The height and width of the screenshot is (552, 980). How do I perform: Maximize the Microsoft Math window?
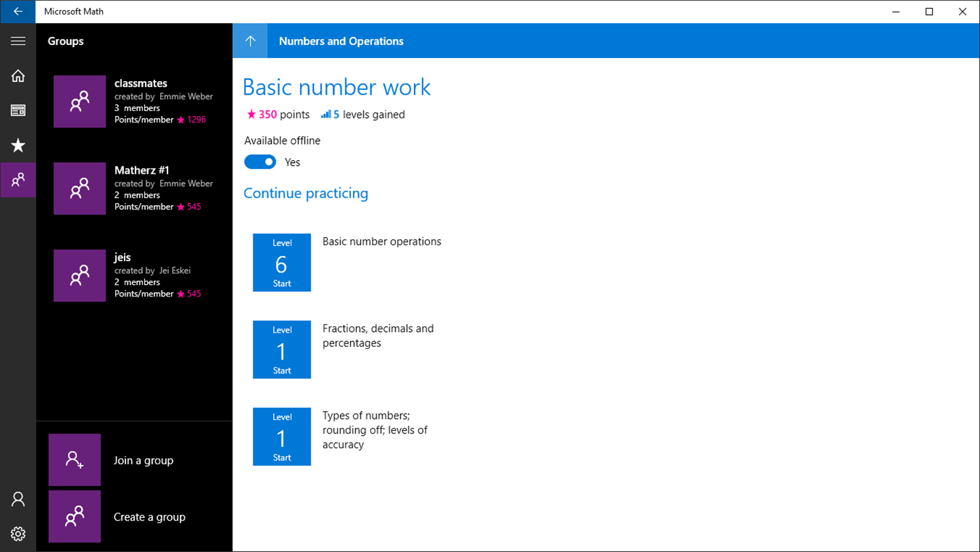pyautogui.click(x=930, y=12)
